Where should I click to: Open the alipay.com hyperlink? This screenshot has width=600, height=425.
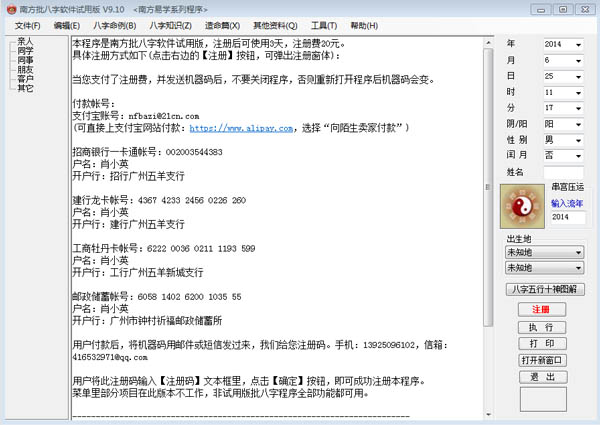point(241,128)
